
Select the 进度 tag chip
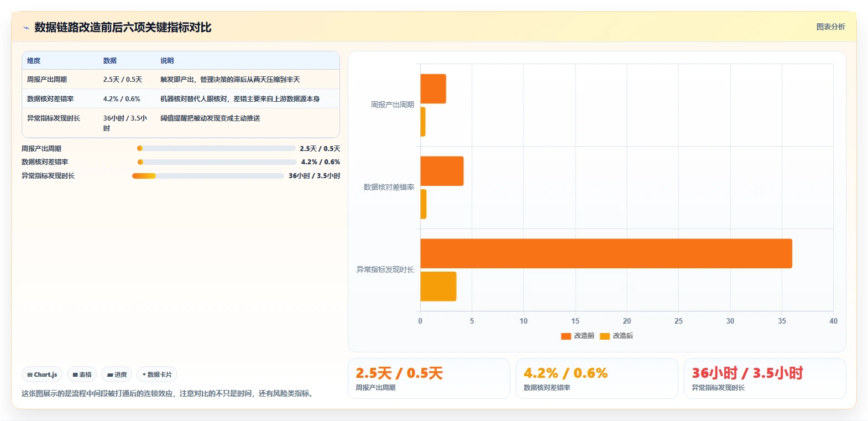coord(117,375)
